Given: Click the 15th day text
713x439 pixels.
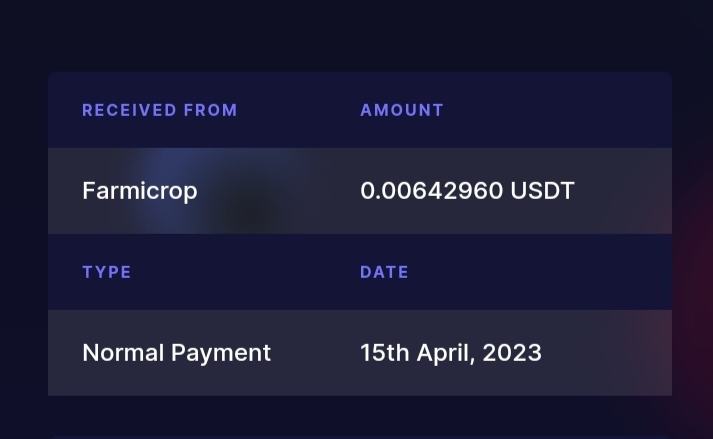Looking at the screenshot, I should point(385,353).
